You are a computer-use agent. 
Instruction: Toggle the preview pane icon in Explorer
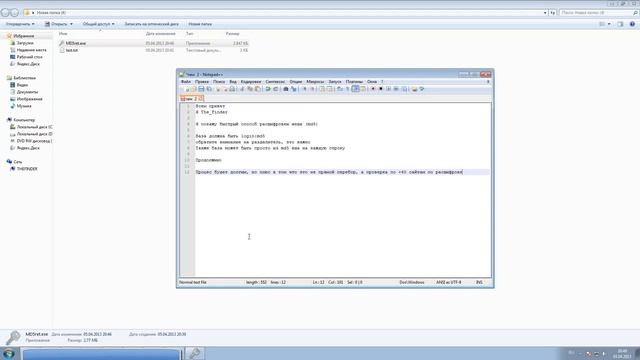tap(620, 24)
